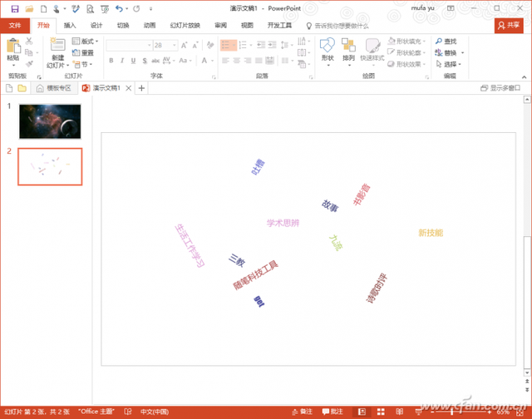The height and width of the screenshot is (419, 532).
Task: Select slide 1 galaxy thumbnail
Action: (50, 121)
